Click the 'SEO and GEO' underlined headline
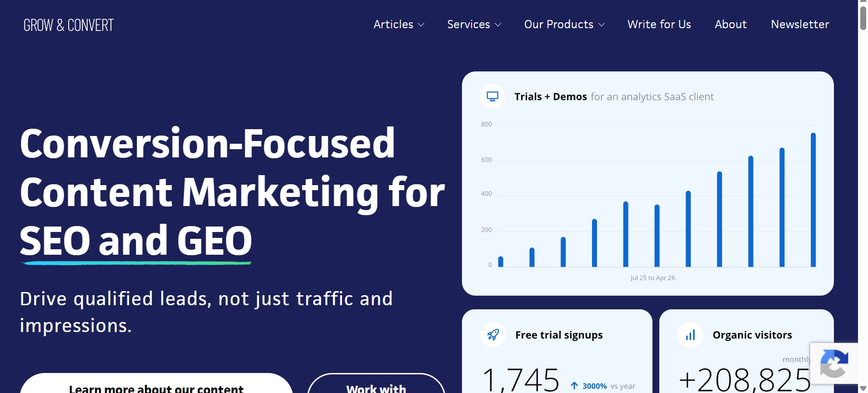The image size is (868, 393). pyautogui.click(x=136, y=241)
